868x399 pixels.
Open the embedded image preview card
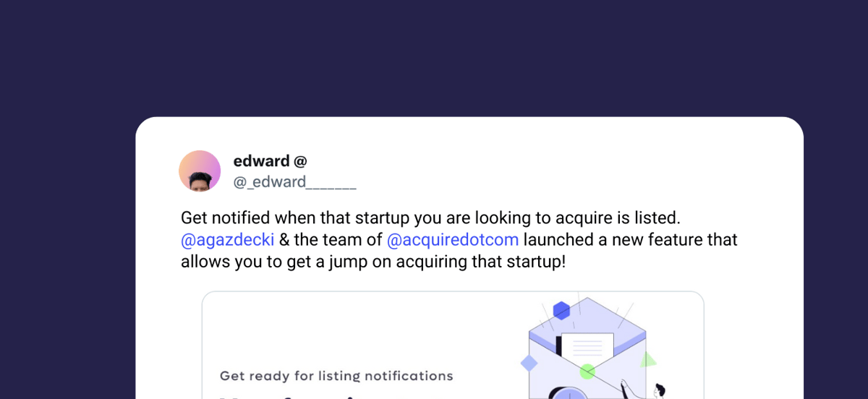coord(453,345)
